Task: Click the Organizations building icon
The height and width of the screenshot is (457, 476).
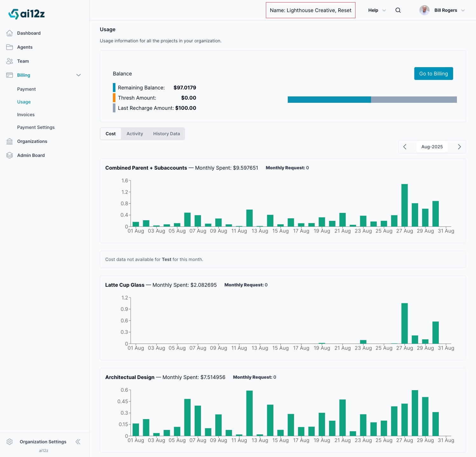Action: coord(10,141)
